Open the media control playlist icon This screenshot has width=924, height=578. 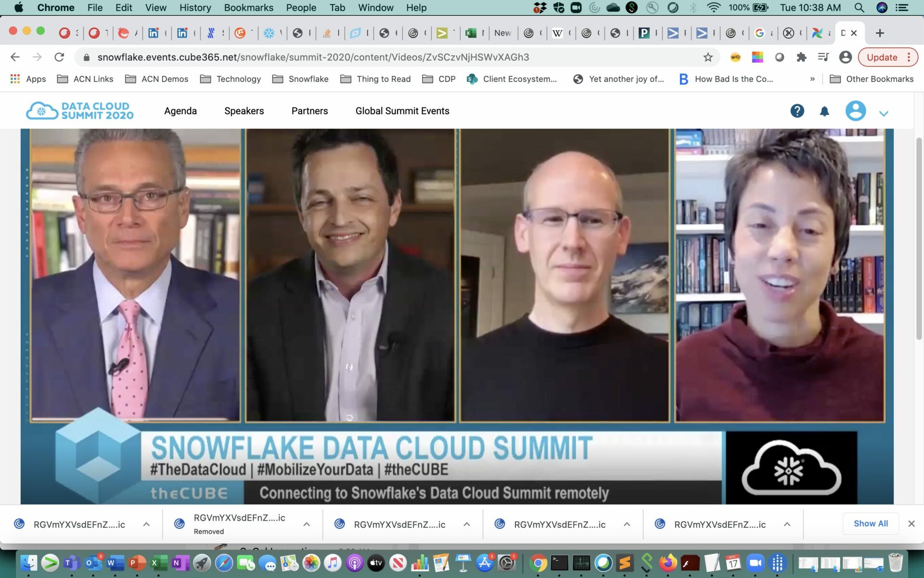(823, 57)
